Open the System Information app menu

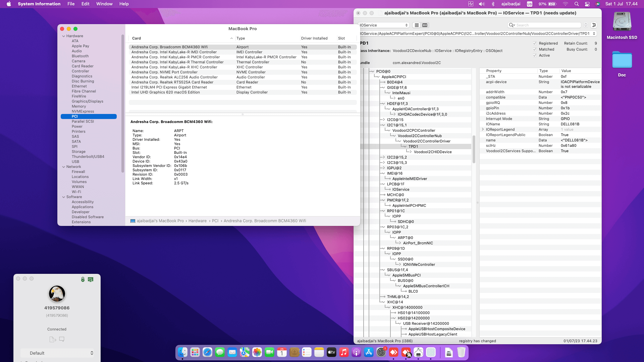(39, 4)
